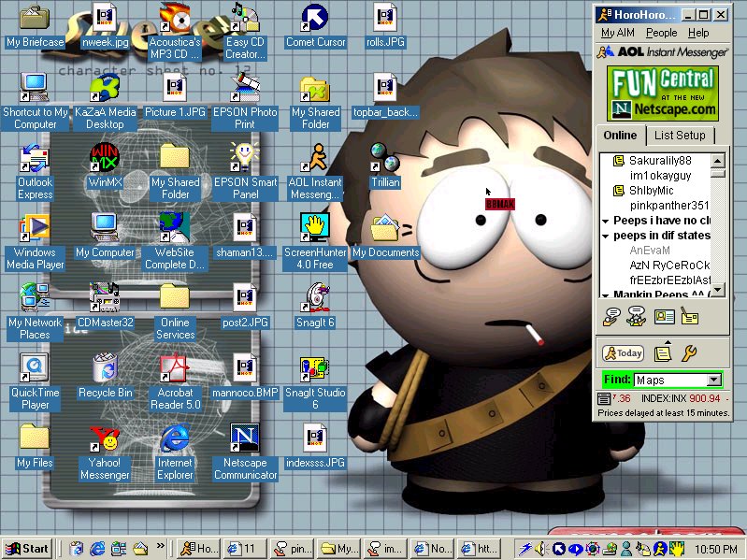Viewport: 747px width, 560px height.
Task: Select buddy pinkpanther351
Action: coord(669,206)
